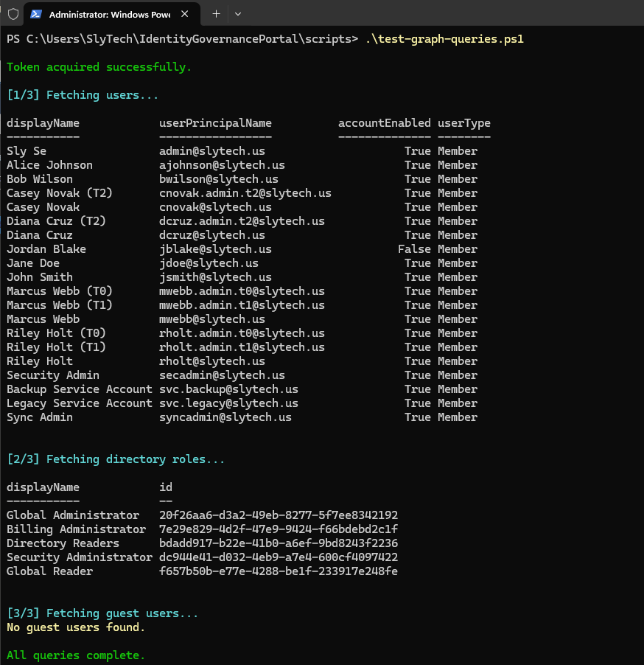Click mwebb.admin.t1@slytech.us entry
The width and height of the screenshot is (644, 665).
click(x=242, y=305)
